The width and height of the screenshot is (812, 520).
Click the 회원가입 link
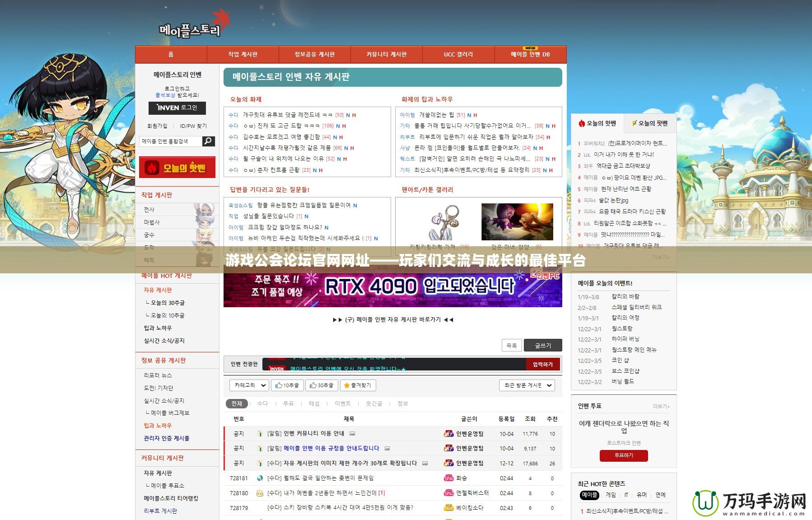point(157,126)
